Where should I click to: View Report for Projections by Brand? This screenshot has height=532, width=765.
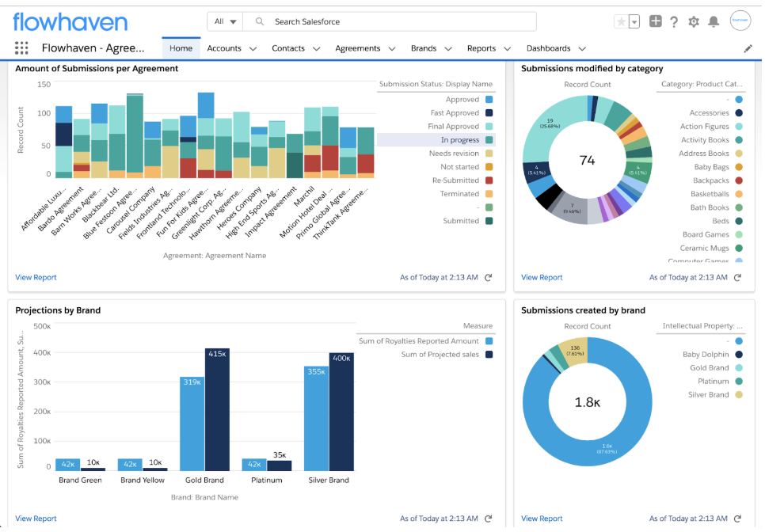tap(36, 519)
